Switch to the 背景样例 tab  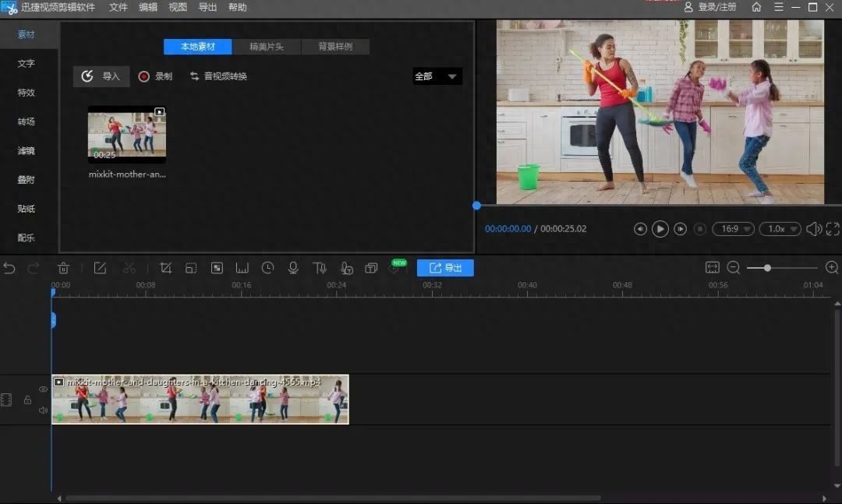tap(335, 47)
